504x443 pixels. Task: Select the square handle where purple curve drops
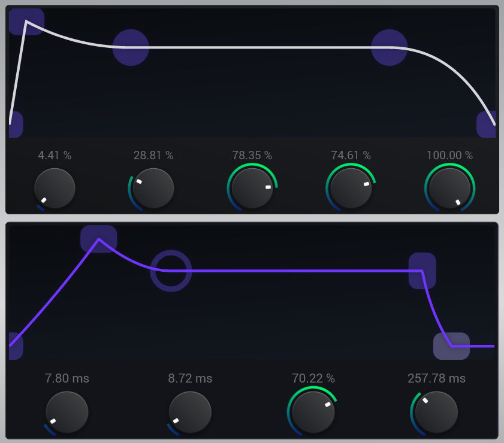pyautogui.click(x=422, y=271)
